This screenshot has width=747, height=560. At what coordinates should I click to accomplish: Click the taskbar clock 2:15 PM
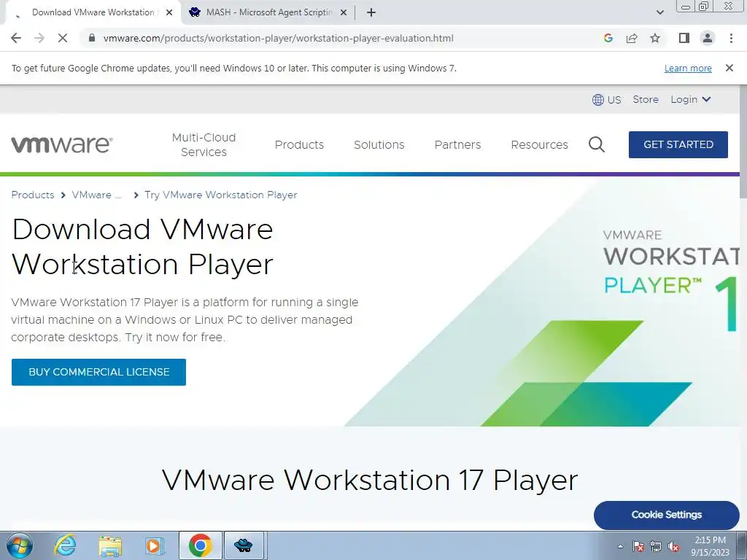click(x=710, y=546)
